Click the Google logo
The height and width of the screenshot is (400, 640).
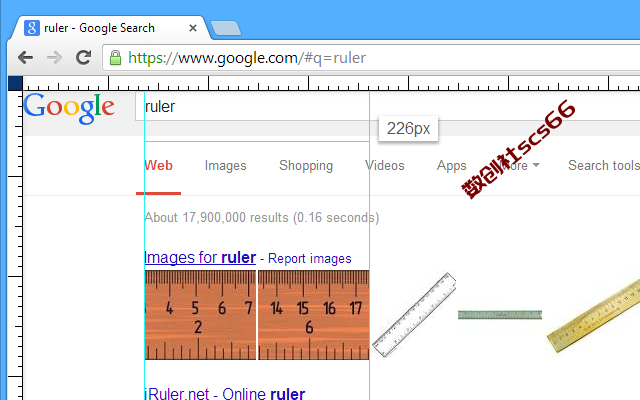coord(69,108)
